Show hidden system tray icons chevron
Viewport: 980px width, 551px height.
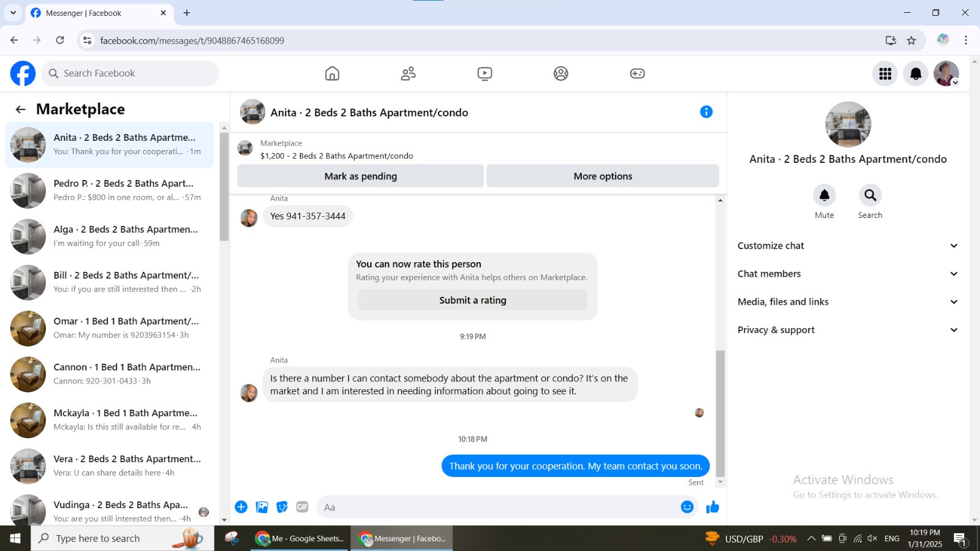tap(811, 539)
